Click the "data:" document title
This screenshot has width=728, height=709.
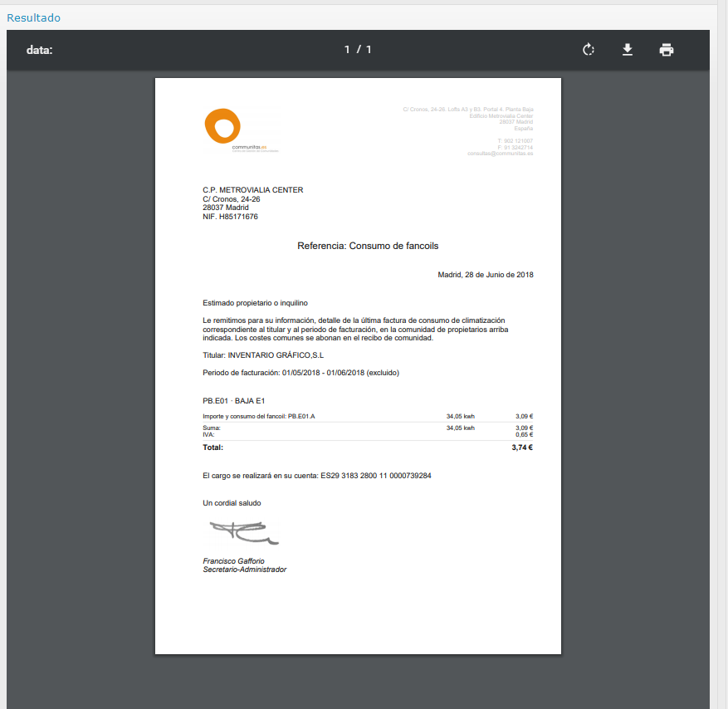(x=39, y=50)
